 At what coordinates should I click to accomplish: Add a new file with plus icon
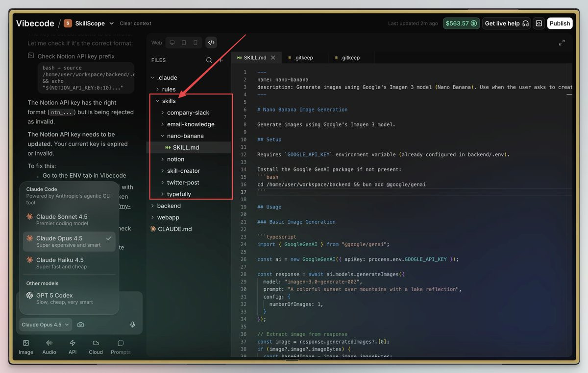[x=221, y=60]
